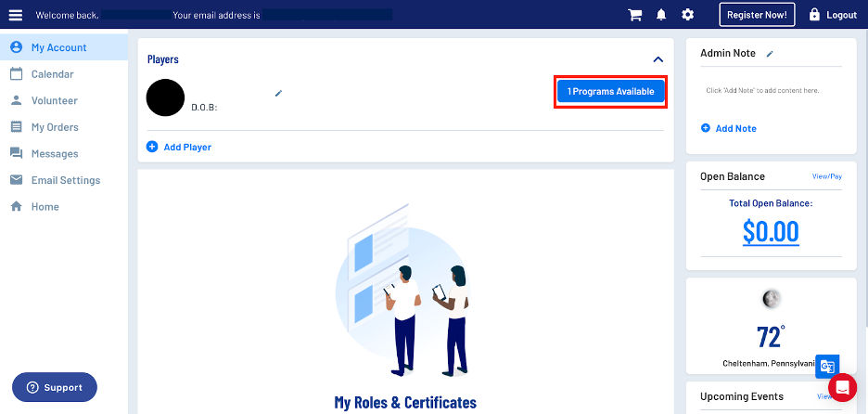Open Email Settings in sidebar
This screenshot has width=868, height=414.
[65, 180]
